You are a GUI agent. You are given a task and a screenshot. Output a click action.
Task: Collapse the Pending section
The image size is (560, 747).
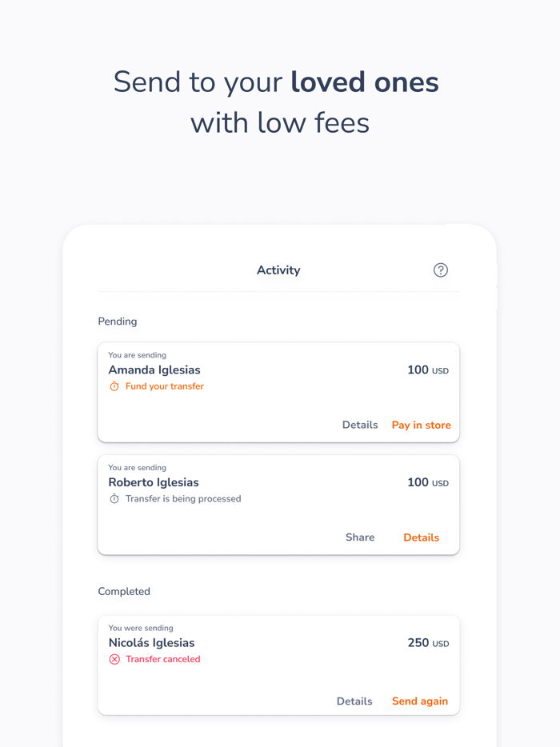[117, 321]
